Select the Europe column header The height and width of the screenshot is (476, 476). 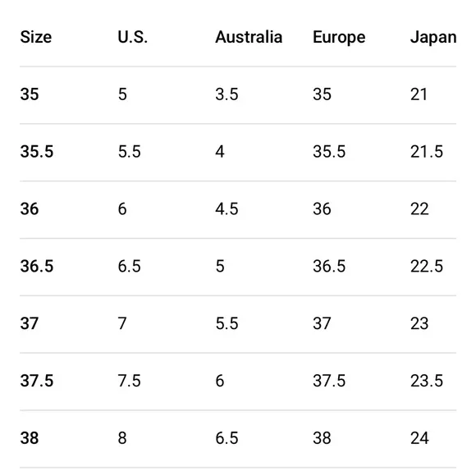339,38
